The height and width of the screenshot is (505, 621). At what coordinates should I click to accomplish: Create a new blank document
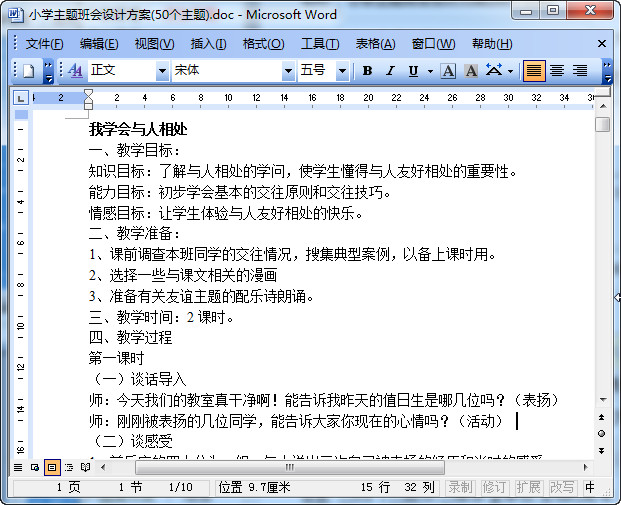click(x=29, y=71)
